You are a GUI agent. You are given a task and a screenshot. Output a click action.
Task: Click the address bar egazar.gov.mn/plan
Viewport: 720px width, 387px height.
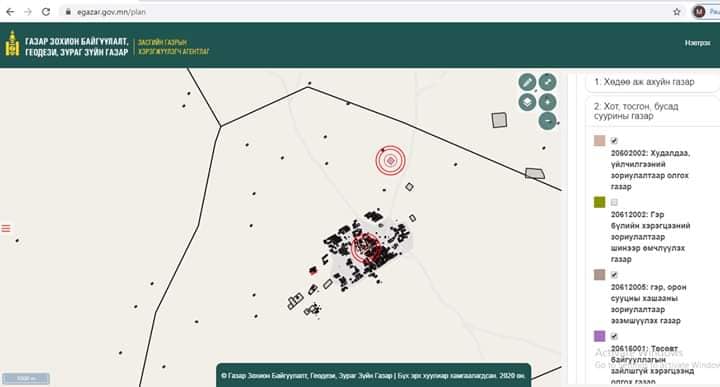[x=111, y=12]
